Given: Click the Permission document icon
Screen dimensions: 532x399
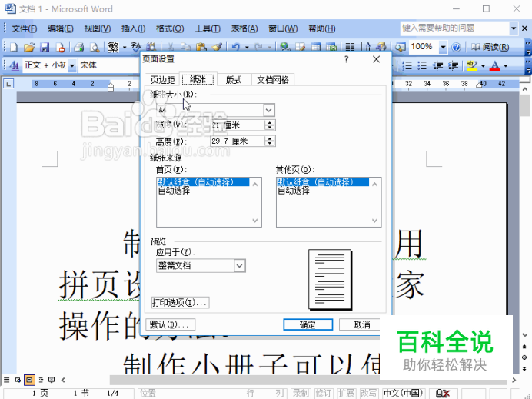Looking at the screenshot, I should click(x=60, y=47).
